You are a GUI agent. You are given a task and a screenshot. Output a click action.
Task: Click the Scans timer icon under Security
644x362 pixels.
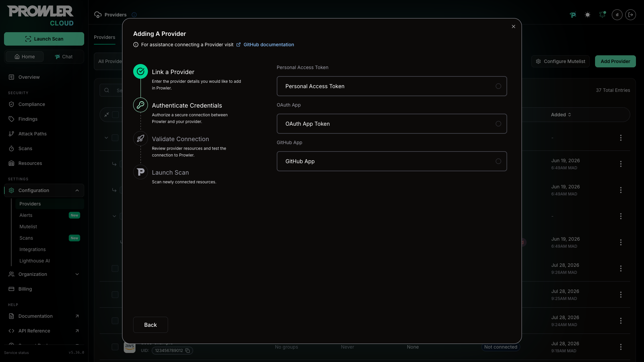(x=11, y=148)
